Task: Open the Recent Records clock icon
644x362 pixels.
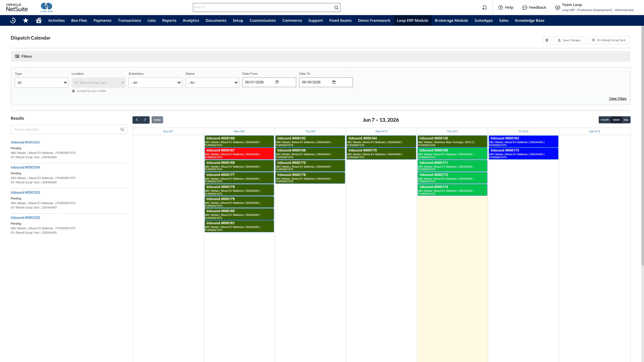Action: tap(13, 20)
